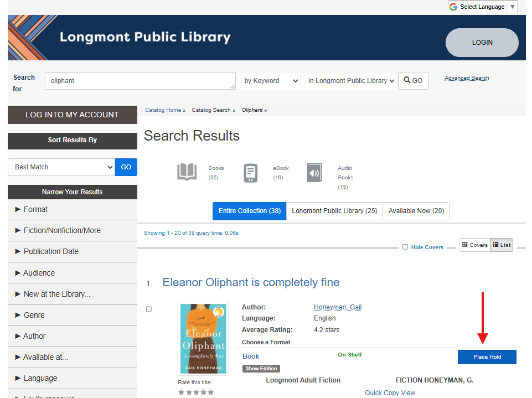The height and width of the screenshot is (398, 532).
Task: Go to Catalog Search breadcrumb
Action: pyautogui.click(x=211, y=110)
